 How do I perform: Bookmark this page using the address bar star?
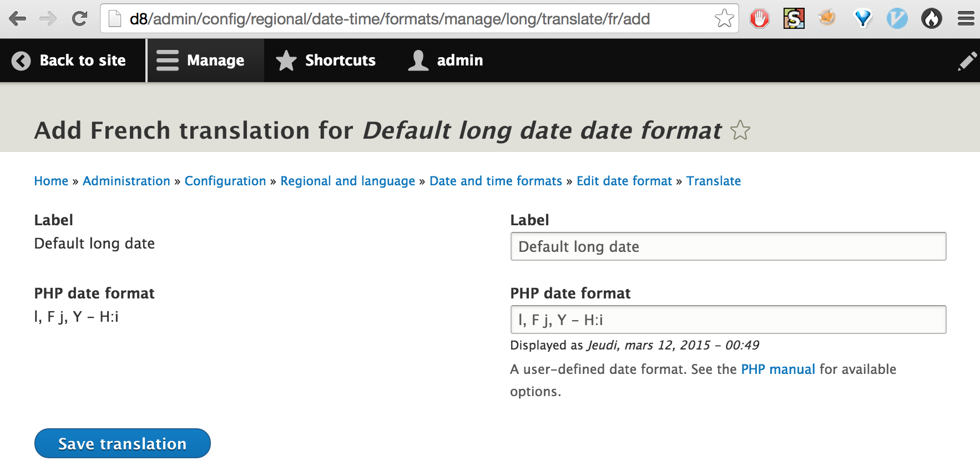(x=724, y=19)
